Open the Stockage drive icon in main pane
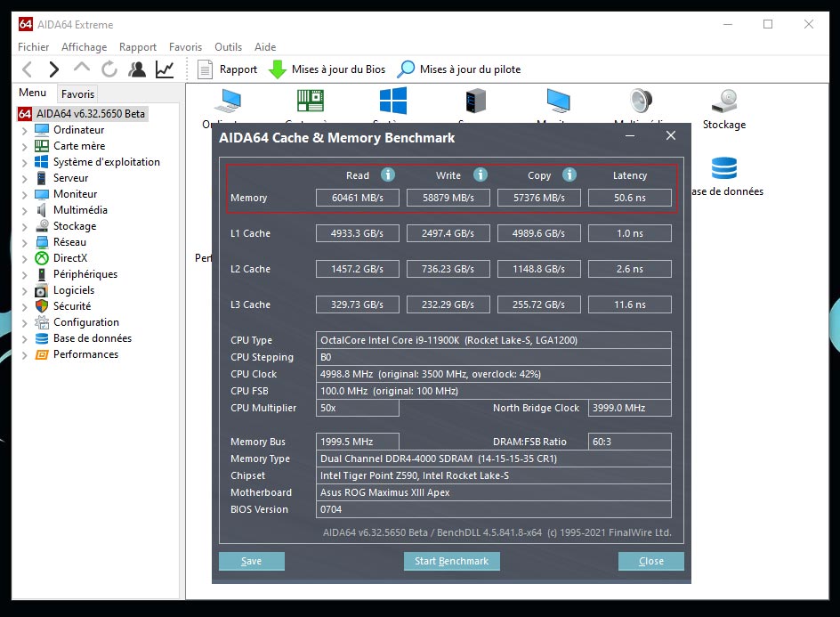The width and height of the screenshot is (840, 617). click(724, 101)
